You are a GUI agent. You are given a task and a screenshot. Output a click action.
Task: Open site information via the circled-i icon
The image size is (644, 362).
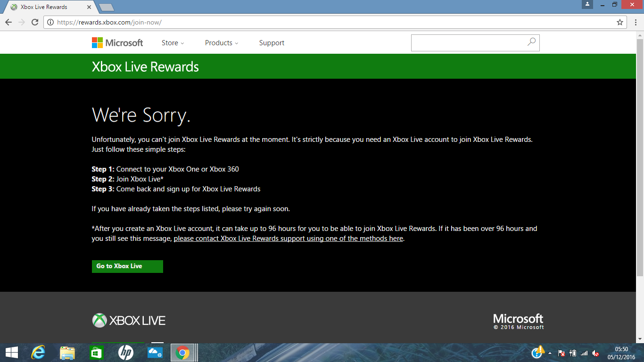pyautogui.click(x=50, y=22)
